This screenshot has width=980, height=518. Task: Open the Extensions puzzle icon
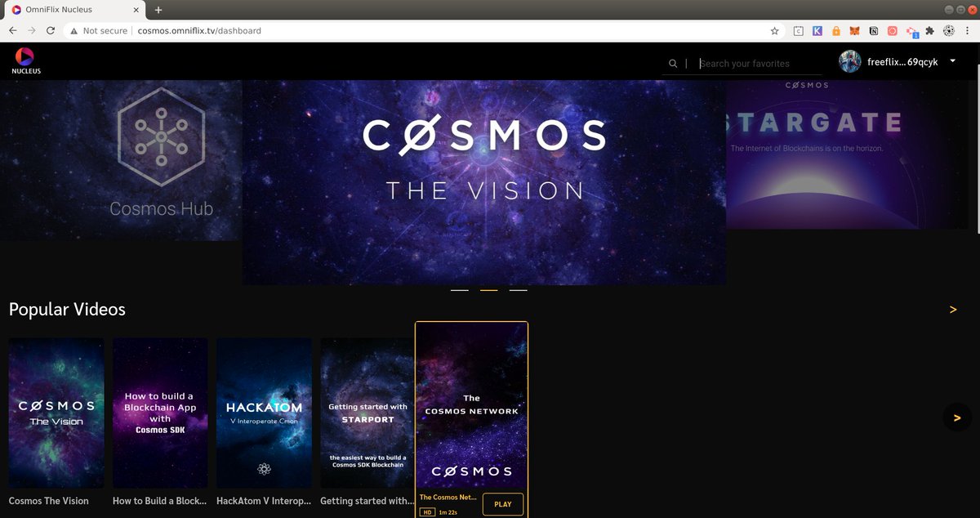point(930,30)
